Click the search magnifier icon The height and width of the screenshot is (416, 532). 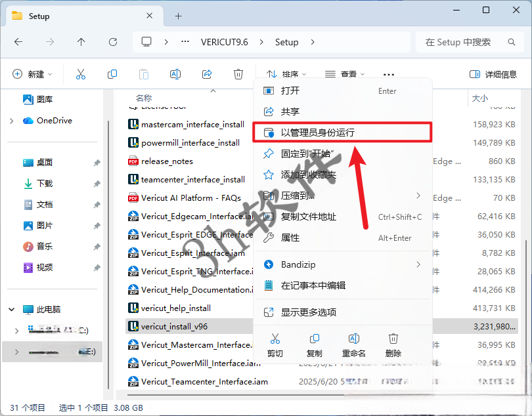click(511, 42)
